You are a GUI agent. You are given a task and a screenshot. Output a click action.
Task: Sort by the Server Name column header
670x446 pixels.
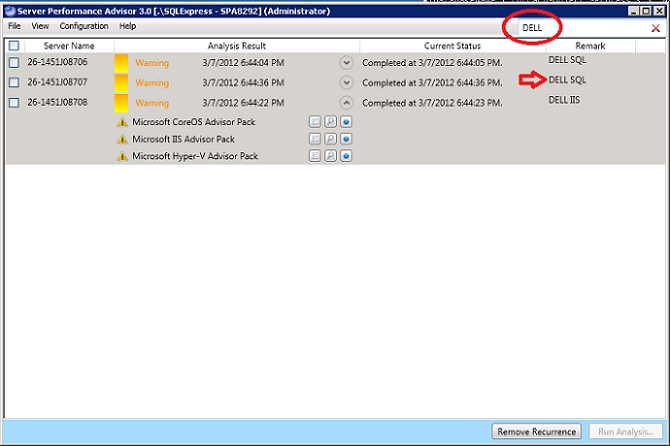click(x=69, y=46)
